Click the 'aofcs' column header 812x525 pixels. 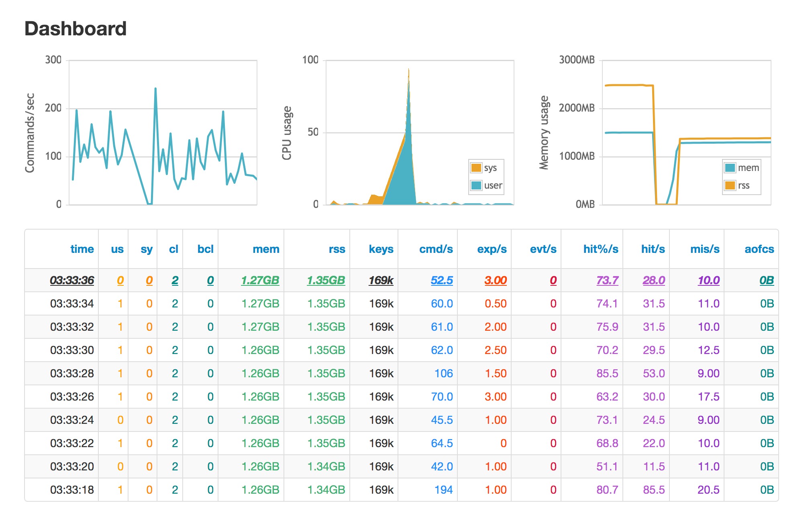[x=759, y=249]
